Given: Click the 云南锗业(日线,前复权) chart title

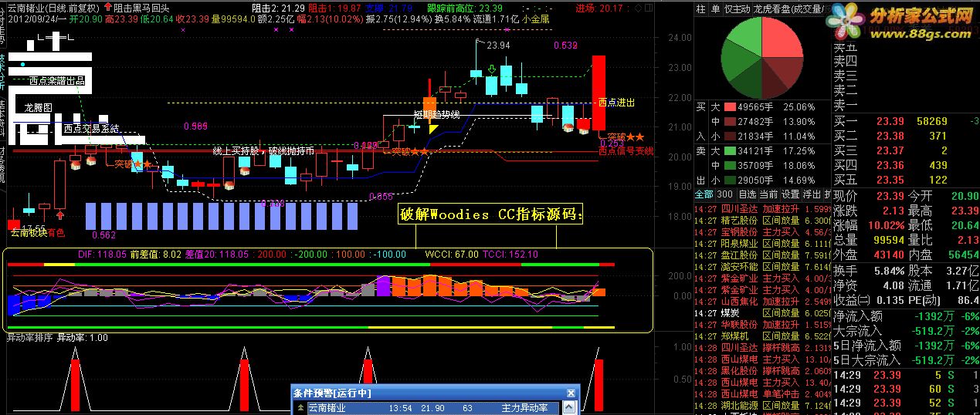Looking at the screenshot, I should coord(53,7).
